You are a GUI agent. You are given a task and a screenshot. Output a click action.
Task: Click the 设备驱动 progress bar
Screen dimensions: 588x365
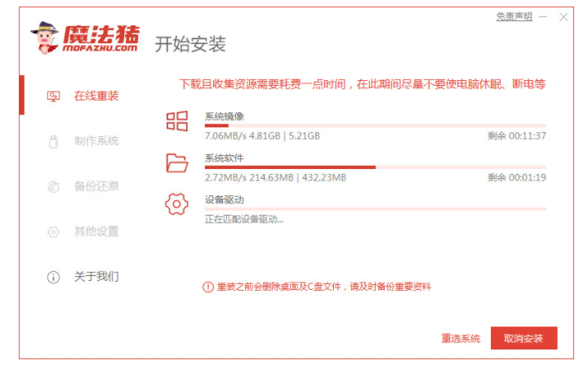pyautogui.click(x=375, y=209)
